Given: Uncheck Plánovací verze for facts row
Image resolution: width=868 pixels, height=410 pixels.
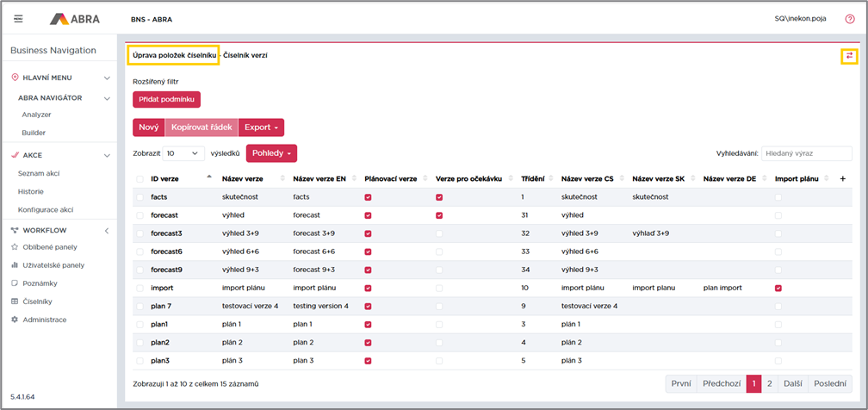Looking at the screenshot, I should 369,197.
